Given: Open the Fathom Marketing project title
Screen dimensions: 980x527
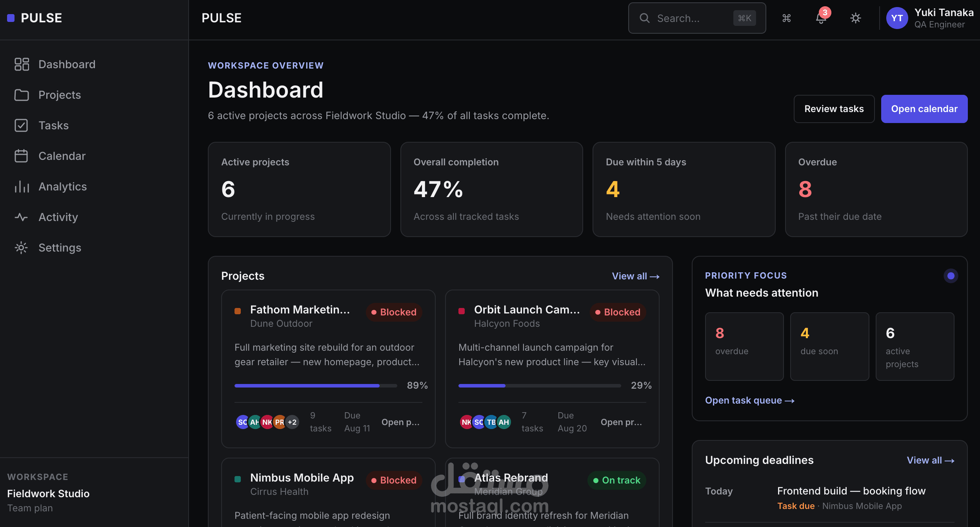Looking at the screenshot, I should point(300,310).
